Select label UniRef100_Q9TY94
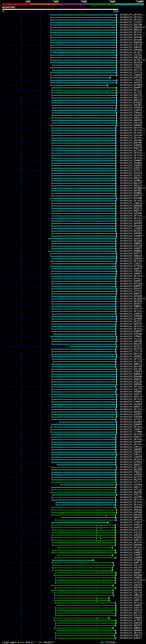This screenshot has height=644, width=146. pyautogui.click(x=131, y=354)
